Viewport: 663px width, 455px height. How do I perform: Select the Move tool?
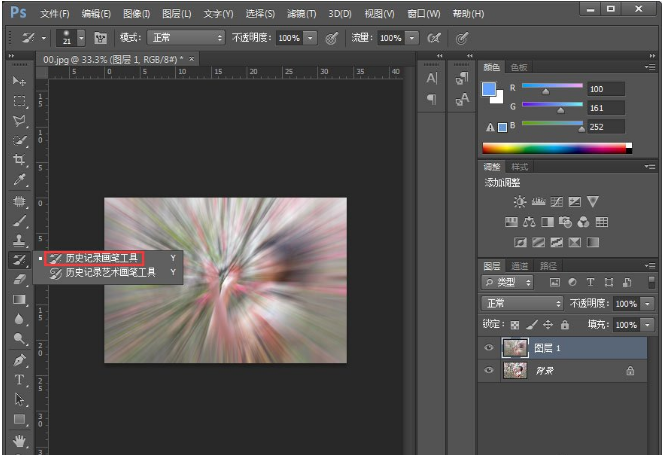coord(19,80)
